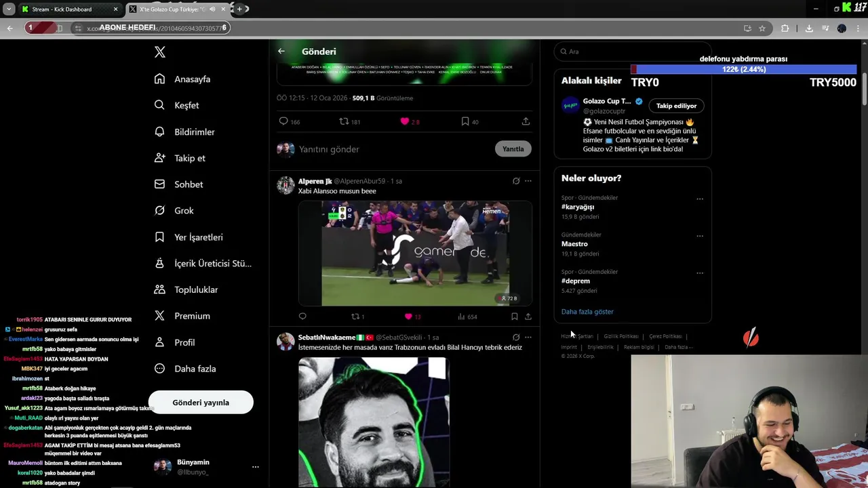Toggle like on Alperen Jk reply
The width and height of the screenshot is (868, 488).
click(408, 317)
